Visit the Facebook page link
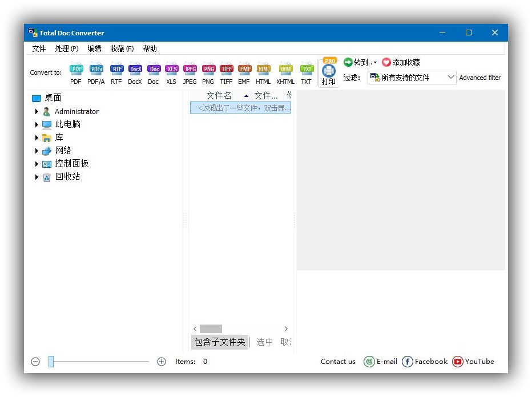Image resolution: width=532 pixels, height=397 pixels. (x=425, y=362)
